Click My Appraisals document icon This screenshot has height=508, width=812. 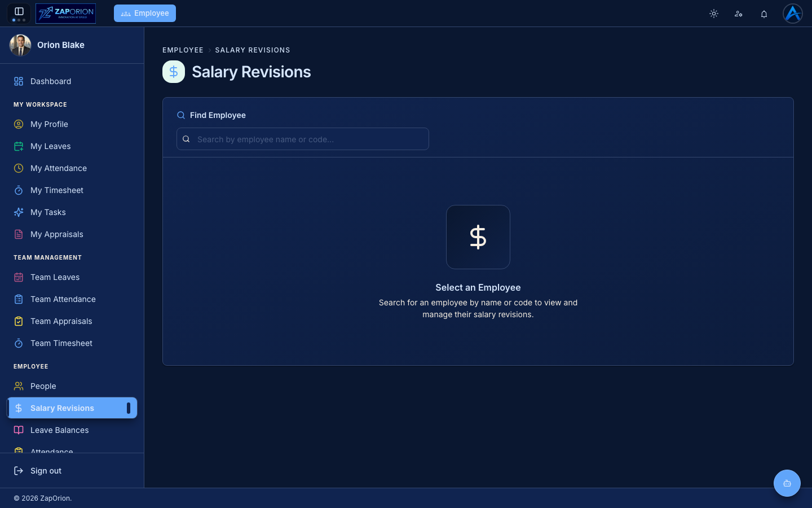19,234
